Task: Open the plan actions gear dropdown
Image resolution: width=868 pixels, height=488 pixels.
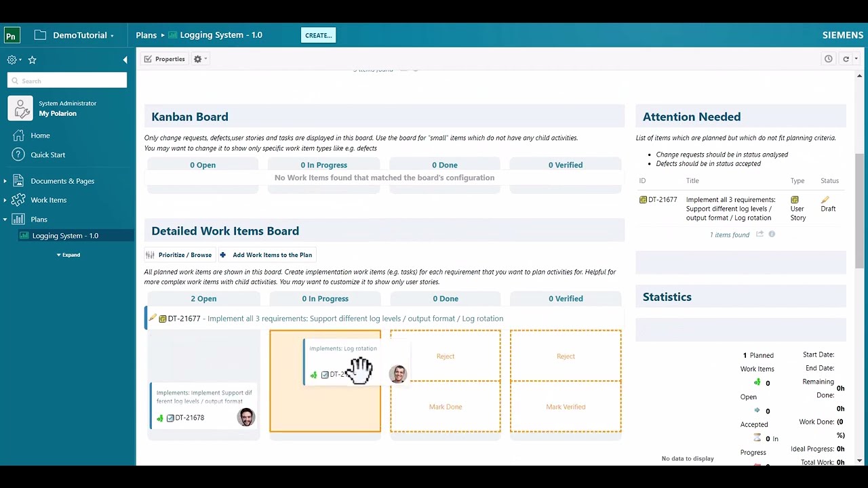Action: coord(200,59)
